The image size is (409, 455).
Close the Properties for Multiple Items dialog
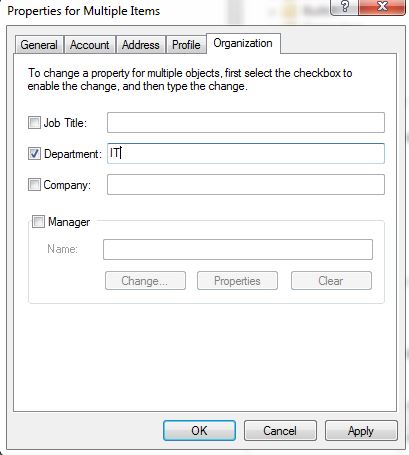382,7
